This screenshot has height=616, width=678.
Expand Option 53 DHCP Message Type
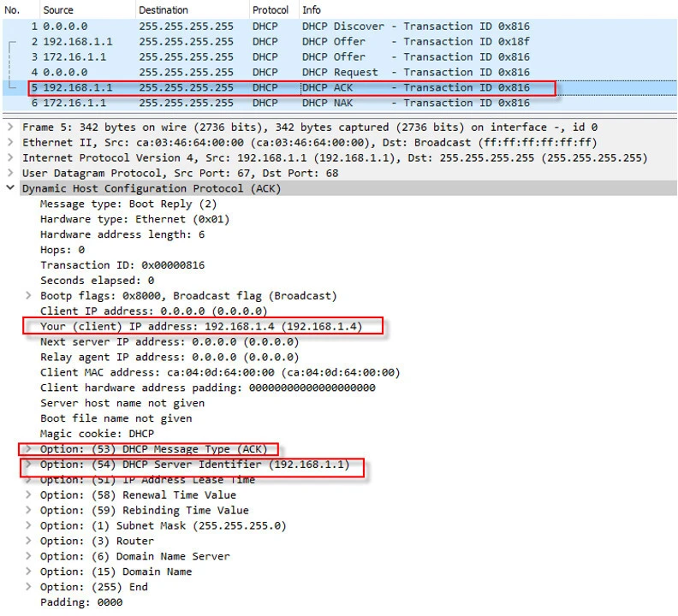[28, 449]
